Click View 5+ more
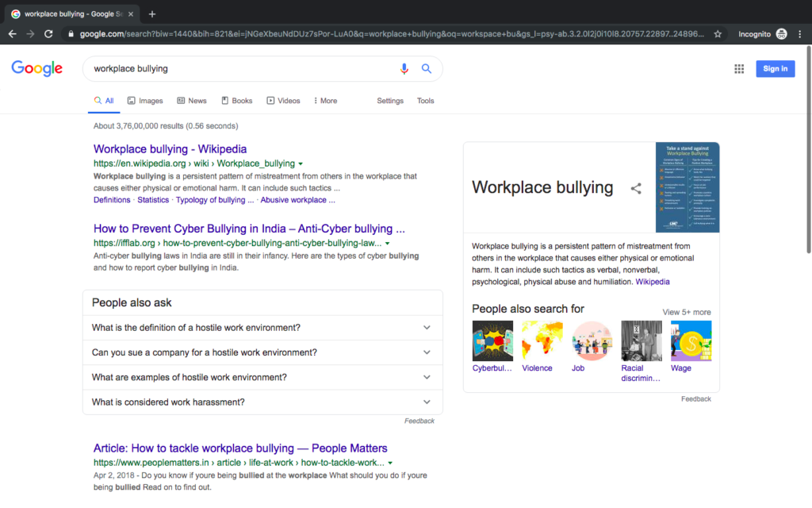The height and width of the screenshot is (508, 812). (x=687, y=312)
